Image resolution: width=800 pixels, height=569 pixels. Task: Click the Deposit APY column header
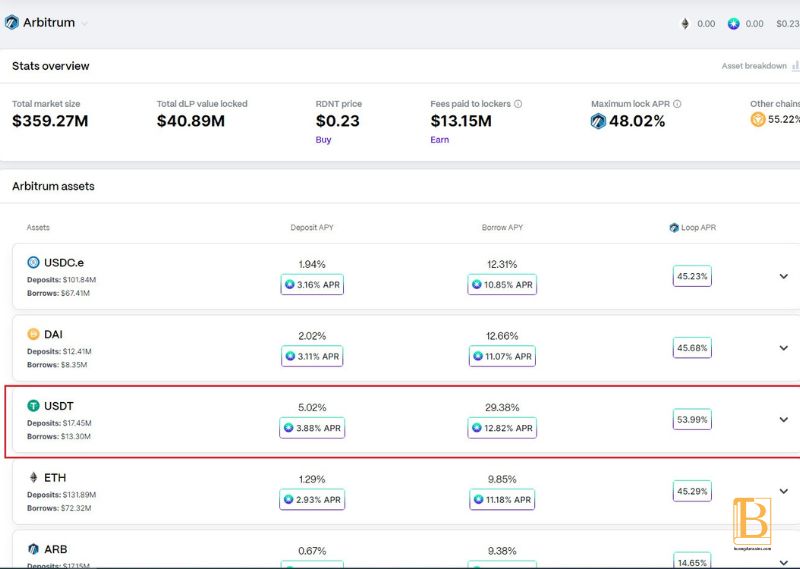click(312, 228)
